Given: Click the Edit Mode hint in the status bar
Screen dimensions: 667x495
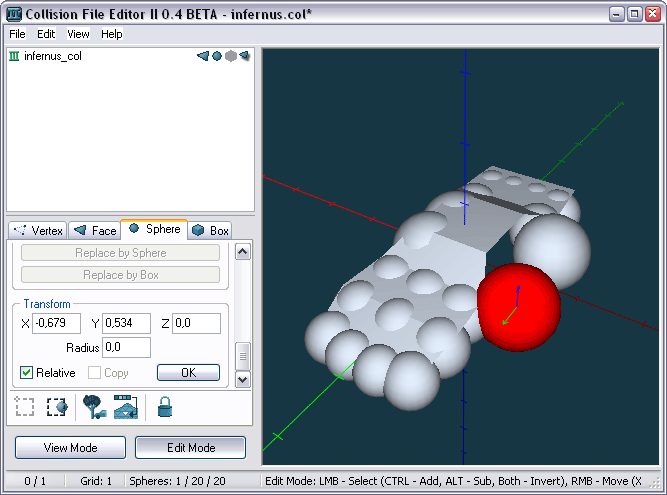Looking at the screenshot, I should point(453,481).
